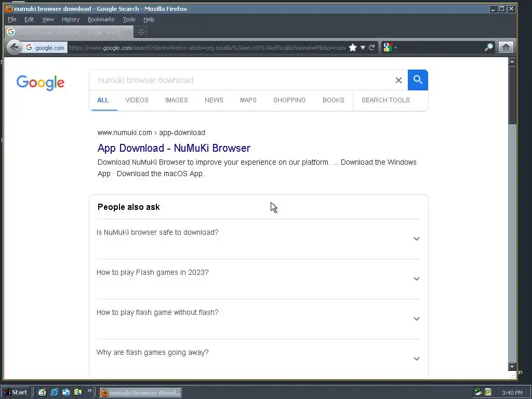This screenshot has height=399, width=532.
Task: Switch to VIDEOS results
Action: pos(137,100)
